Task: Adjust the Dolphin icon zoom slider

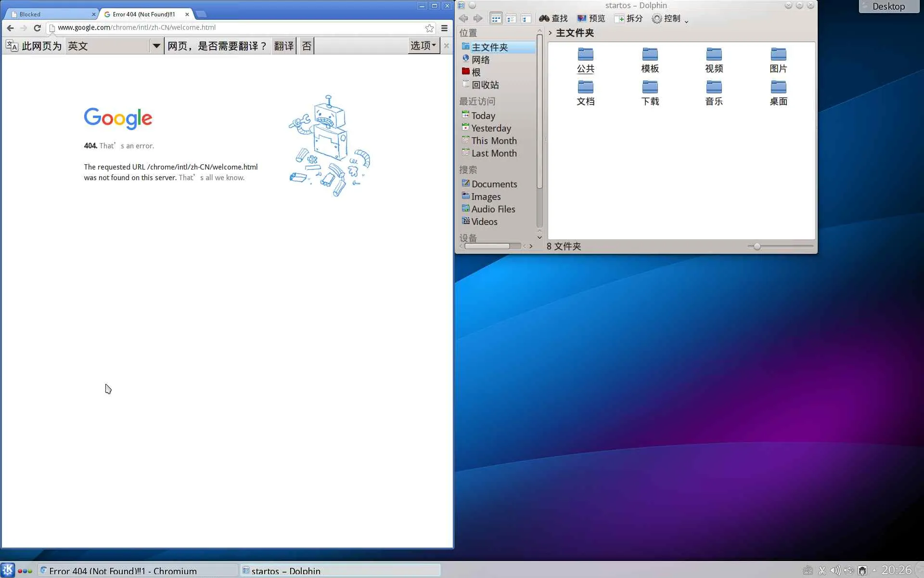Action: tap(757, 247)
